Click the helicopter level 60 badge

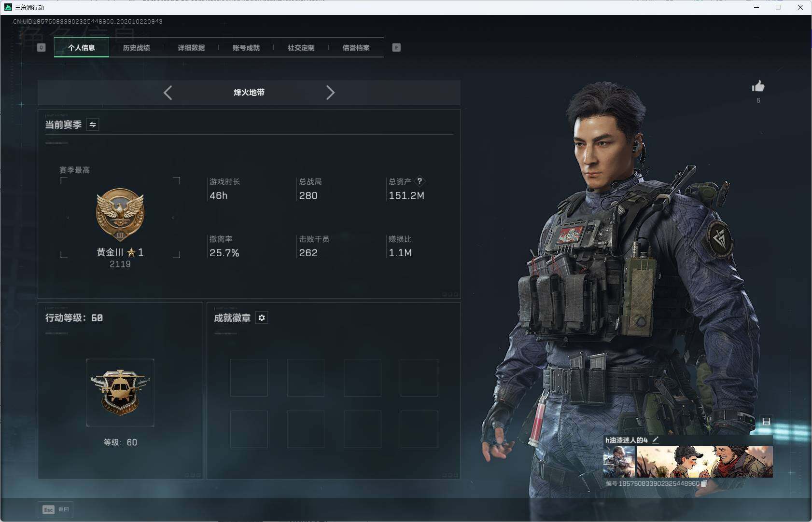click(120, 392)
